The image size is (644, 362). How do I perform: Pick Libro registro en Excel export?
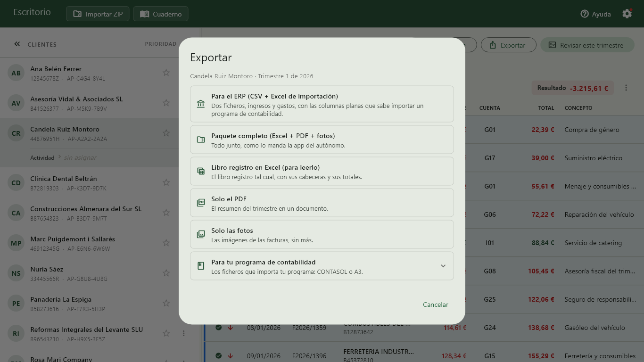pos(322,171)
